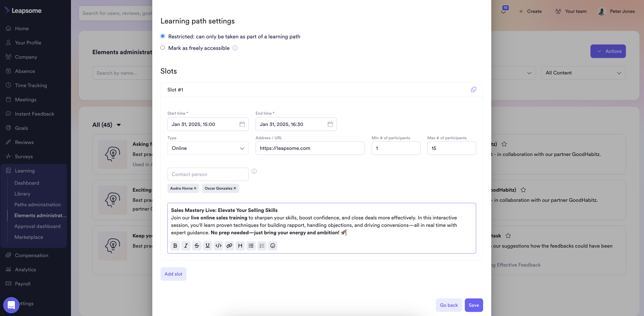This screenshot has height=316, width=644.
Task: Insert bulleted list in editor
Action: [x=251, y=246]
